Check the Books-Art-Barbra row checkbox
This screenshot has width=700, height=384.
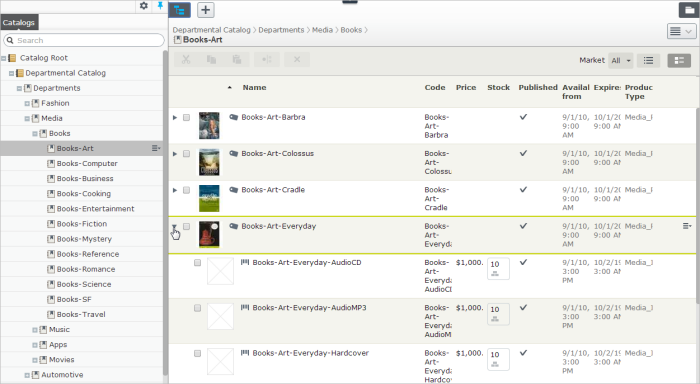coord(187,117)
